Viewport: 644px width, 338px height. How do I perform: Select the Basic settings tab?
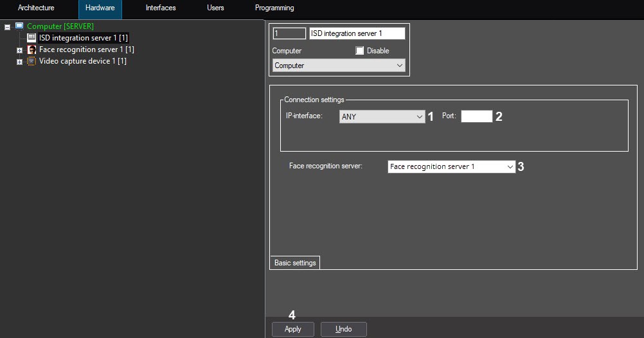(x=295, y=263)
